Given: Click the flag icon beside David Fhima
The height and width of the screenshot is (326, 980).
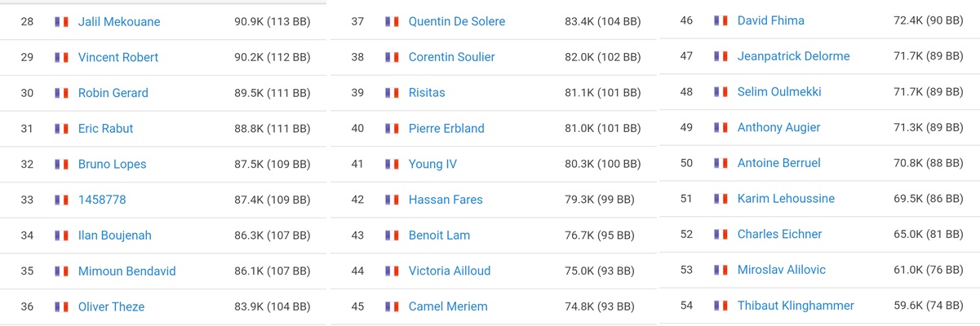Looking at the screenshot, I should [721, 20].
